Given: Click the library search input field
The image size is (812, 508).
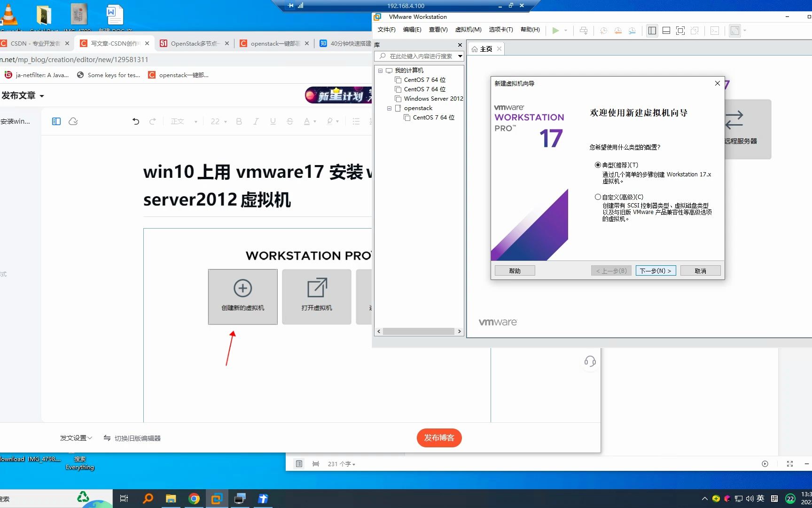Looking at the screenshot, I should [421, 56].
